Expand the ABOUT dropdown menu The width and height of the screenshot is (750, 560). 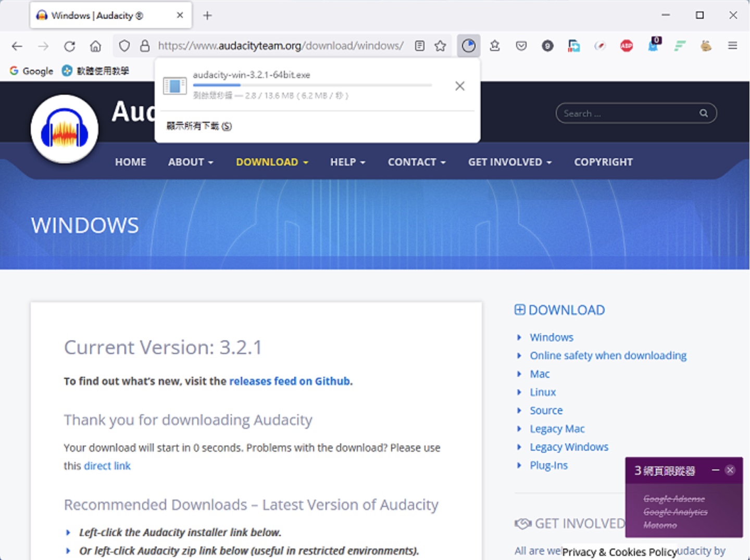point(191,162)
